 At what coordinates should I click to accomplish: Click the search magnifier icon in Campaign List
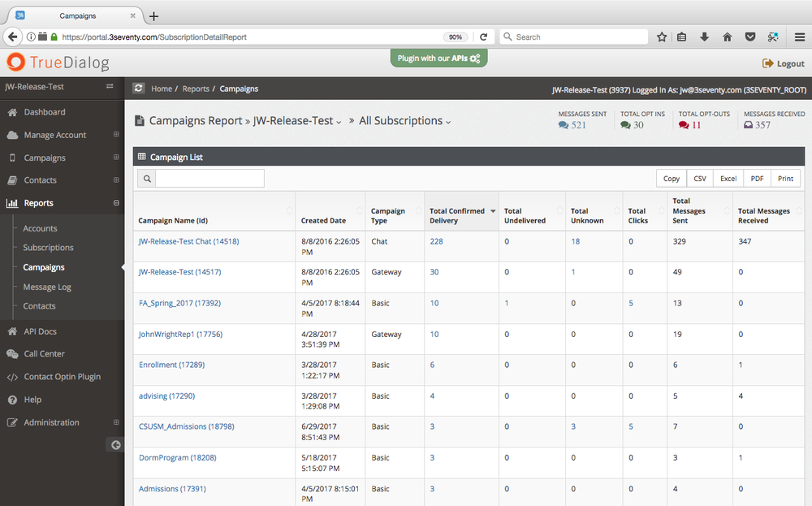(147, 178)
